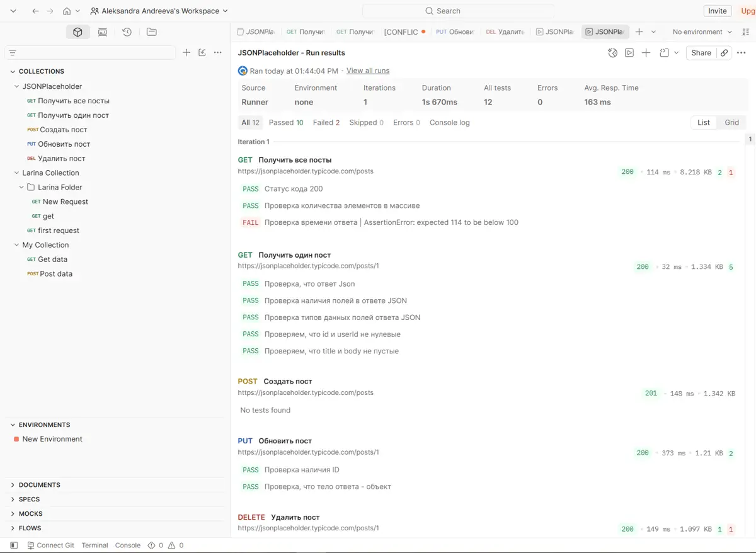Open the History clock icon in sidebar

(127, 32)
